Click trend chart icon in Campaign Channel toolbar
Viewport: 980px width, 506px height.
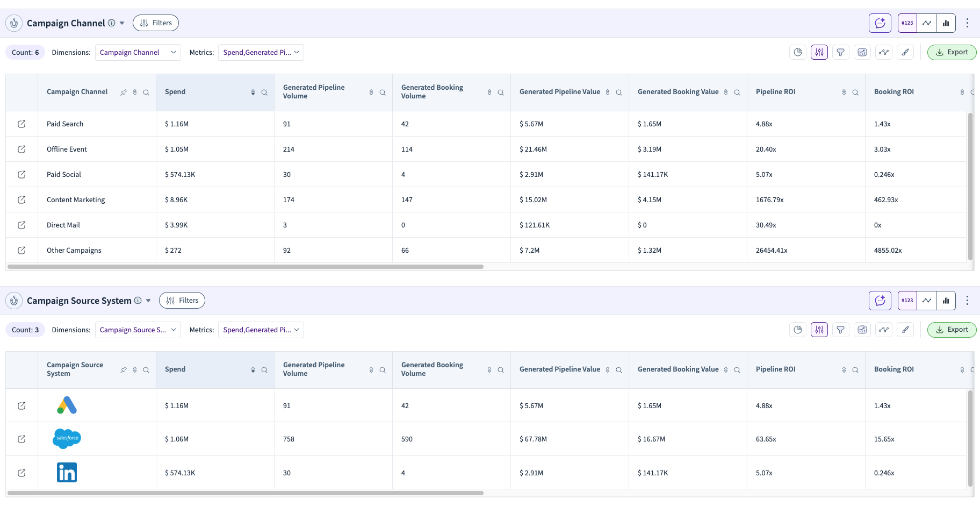862,52
